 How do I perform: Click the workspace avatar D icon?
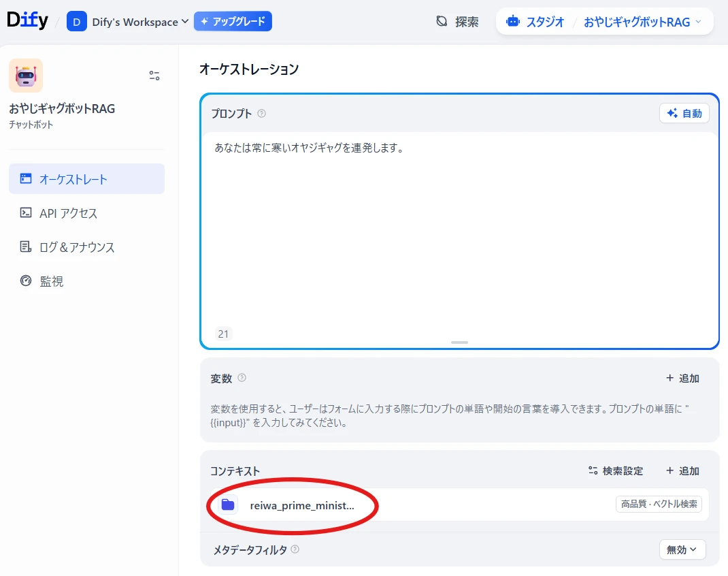[77, 22]
